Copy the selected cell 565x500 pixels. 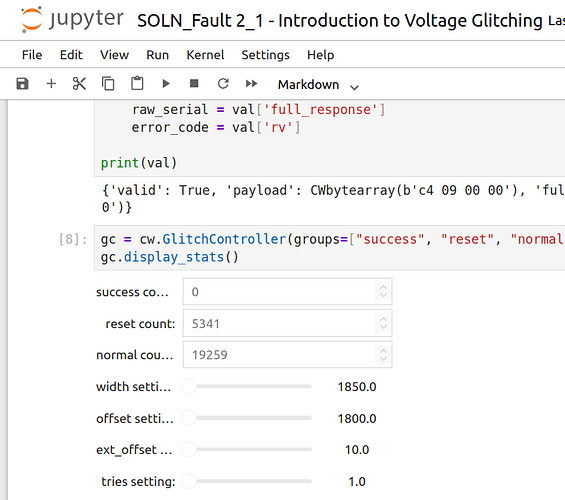(x=108, y=84)
